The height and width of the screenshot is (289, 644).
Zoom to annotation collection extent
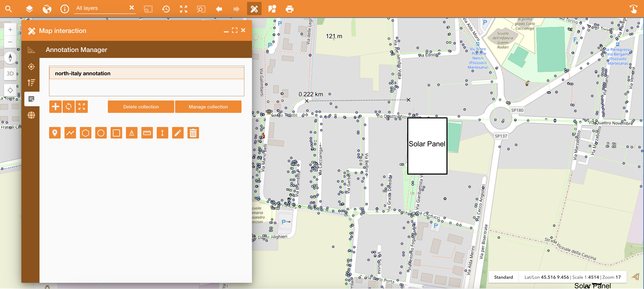click(82, 107)
